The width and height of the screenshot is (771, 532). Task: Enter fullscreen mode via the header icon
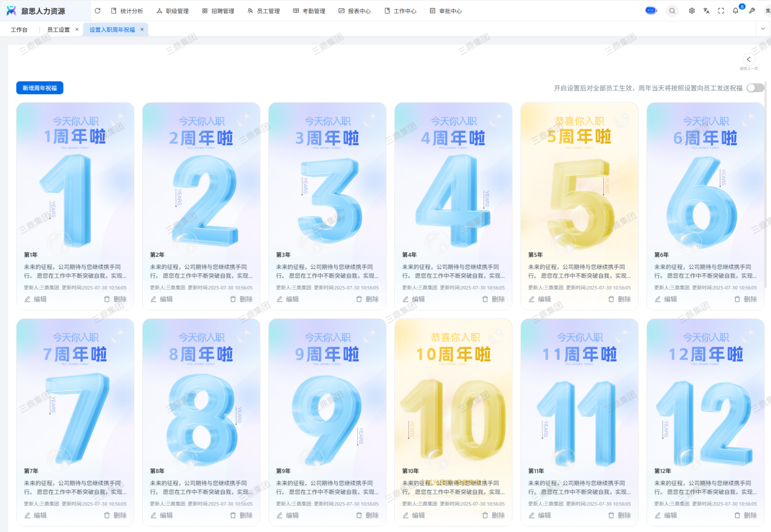point(721,11)
